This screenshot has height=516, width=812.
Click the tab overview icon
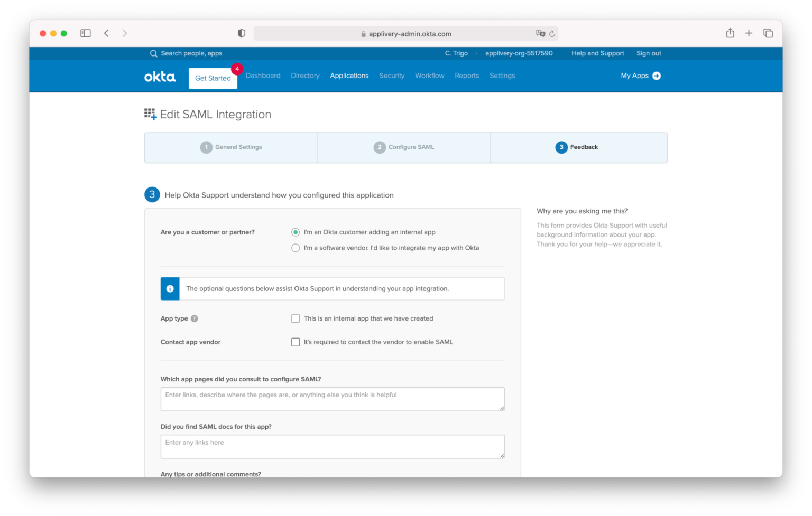(x=768, y=33)
